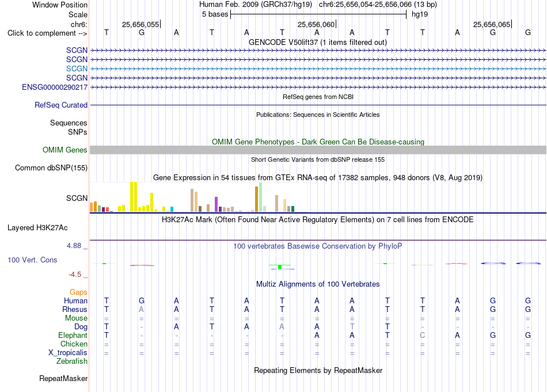Click the Multiz Alignments of 100 Vertebrates title
547x392 pixels.
click(318, 284)
